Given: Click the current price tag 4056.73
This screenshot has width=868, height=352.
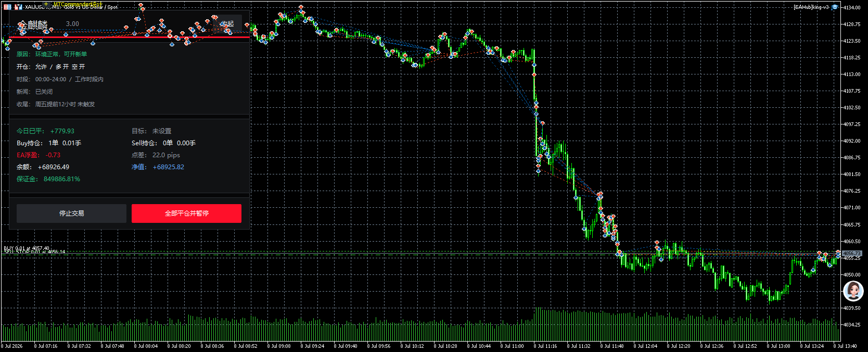Looking at the screenshot, I should 852,253.
